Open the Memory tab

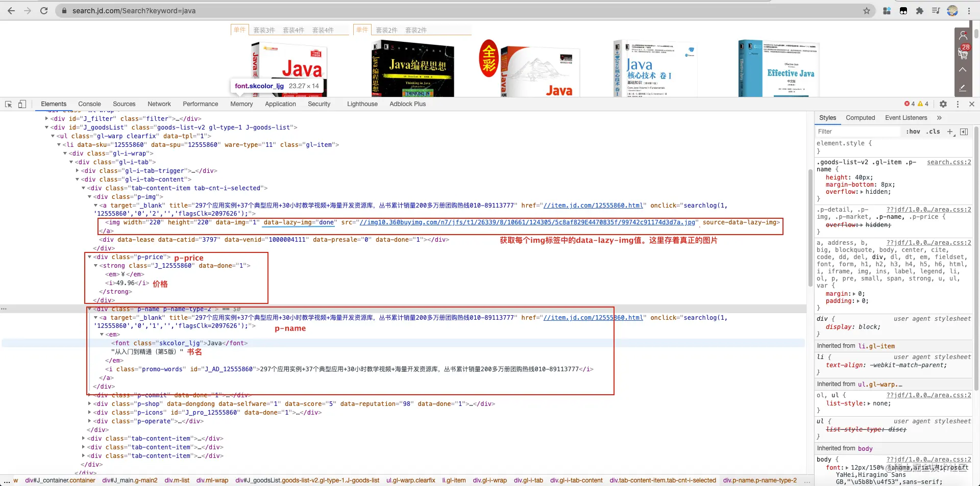tap(241, 104)
